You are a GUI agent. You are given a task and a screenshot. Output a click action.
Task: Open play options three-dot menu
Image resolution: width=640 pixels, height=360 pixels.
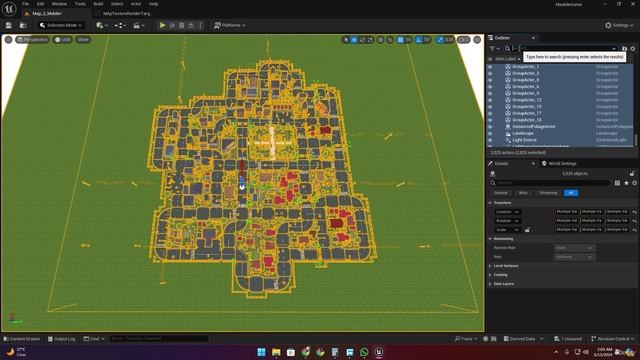[200, 25]
